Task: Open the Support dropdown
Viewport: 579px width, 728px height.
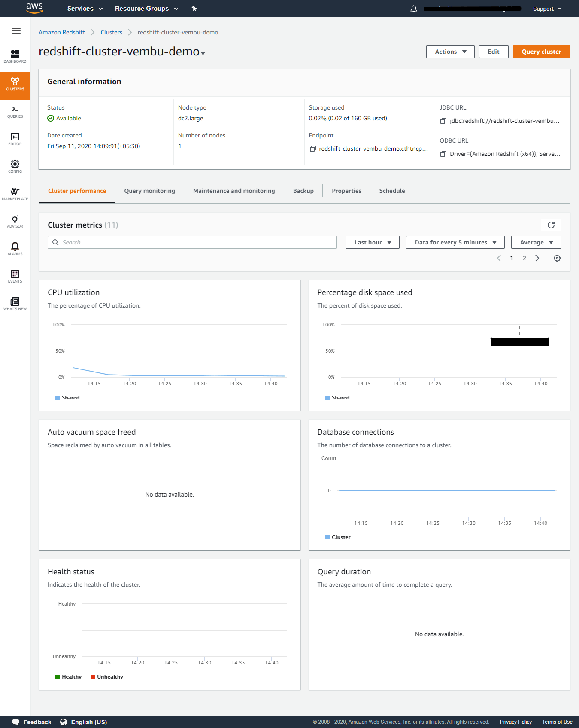Action: [x=547, y=9]
